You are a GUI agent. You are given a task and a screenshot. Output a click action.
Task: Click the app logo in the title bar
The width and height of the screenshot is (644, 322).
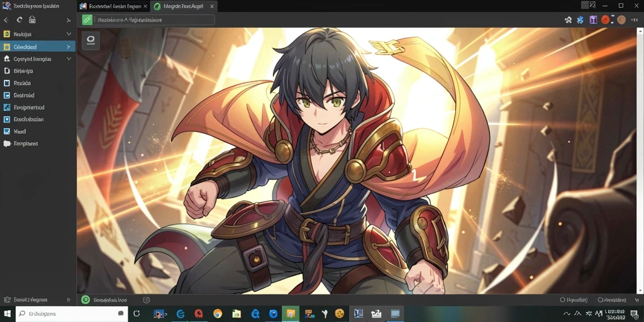tap(6, 6)
